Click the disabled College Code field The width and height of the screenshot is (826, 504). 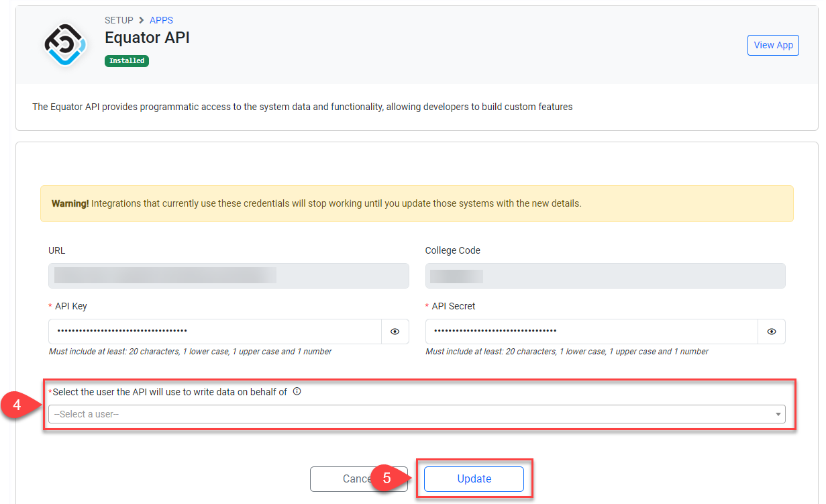pos(605,276)
